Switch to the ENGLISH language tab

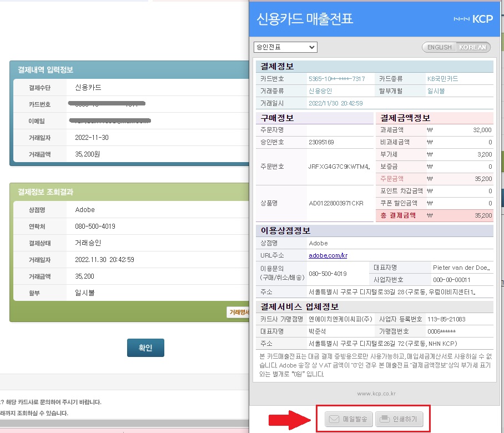point(439,47)
